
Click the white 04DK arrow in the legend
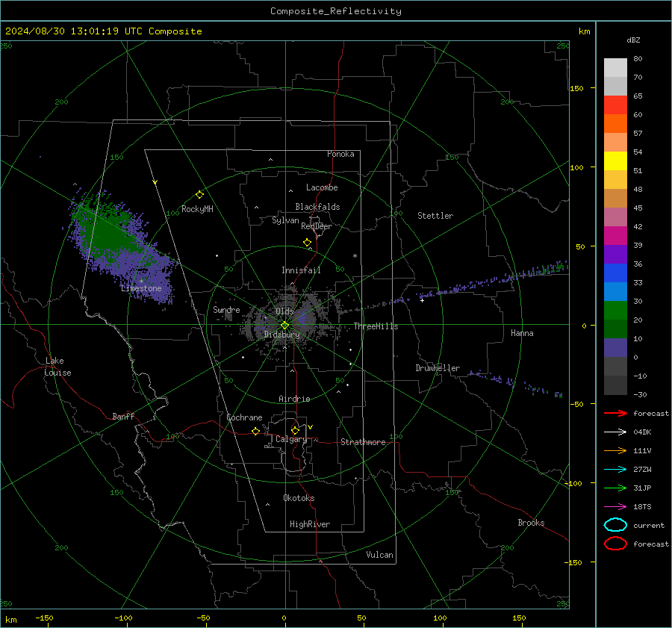click(x=615, y=432)
